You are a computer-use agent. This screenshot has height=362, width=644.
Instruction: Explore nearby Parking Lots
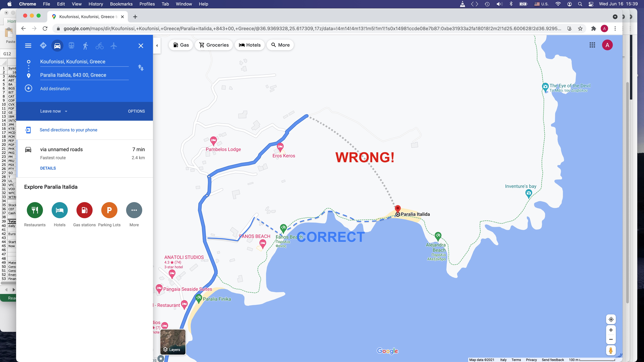(109, 210)
